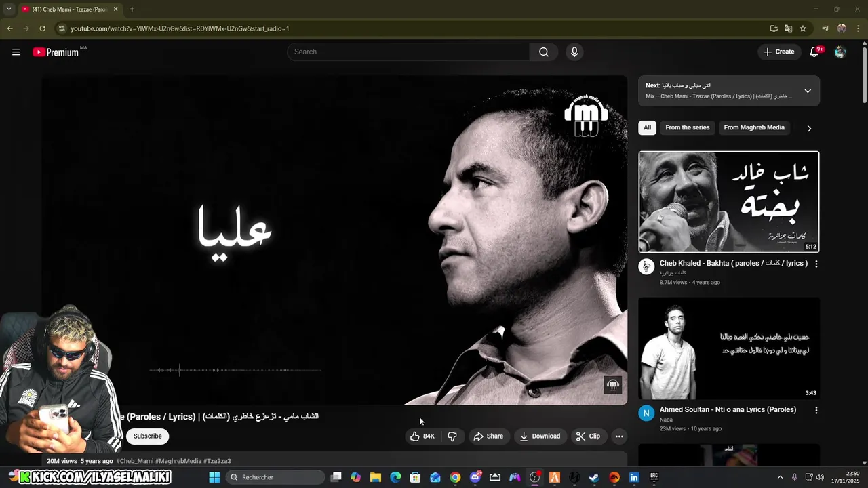The image size is (868, 488).
Task: Select the From the series chip
Action: (x=688, y=127)
